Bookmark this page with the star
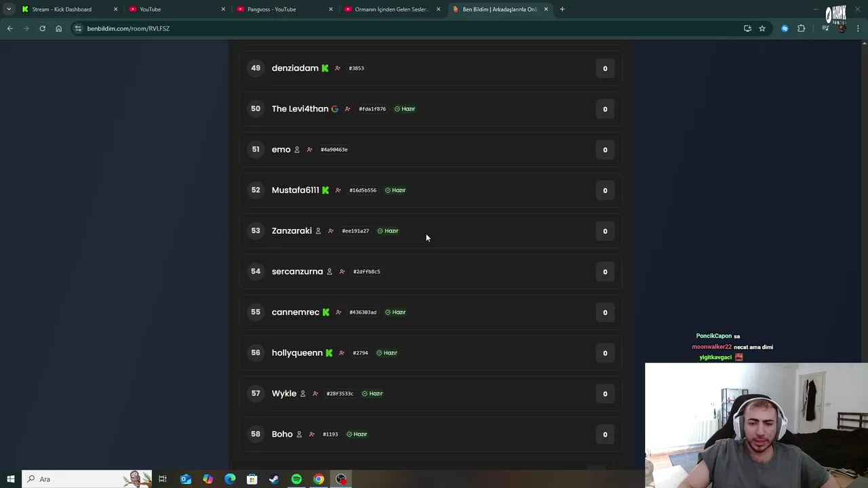868x488 pixels. pyautogui.click(x=762, y=28)
